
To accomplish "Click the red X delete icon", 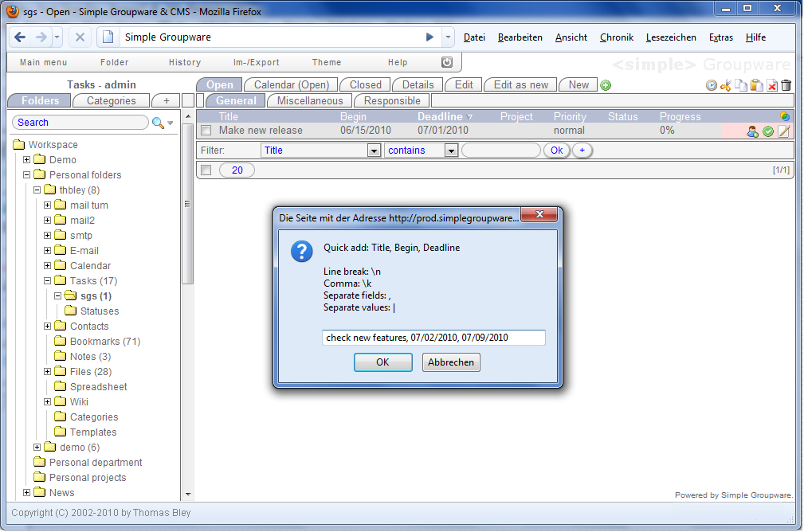I will coord(771,85).
